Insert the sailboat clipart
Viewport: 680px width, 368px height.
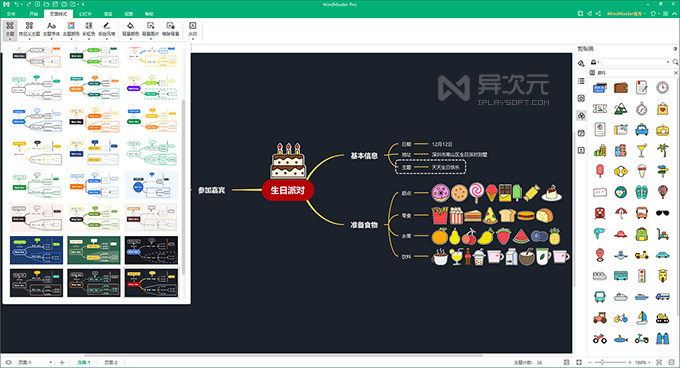pos(641,318)
